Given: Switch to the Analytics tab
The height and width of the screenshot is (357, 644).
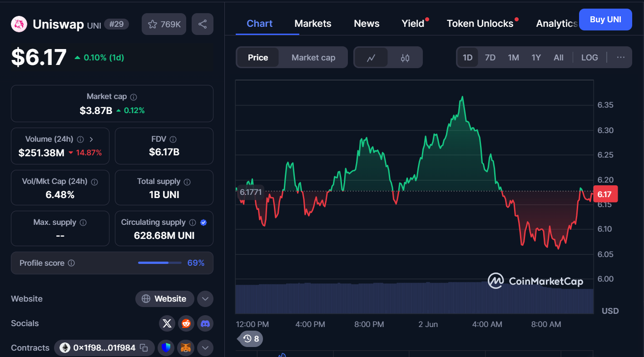Looking at the screenshot, I should [557, 24].
